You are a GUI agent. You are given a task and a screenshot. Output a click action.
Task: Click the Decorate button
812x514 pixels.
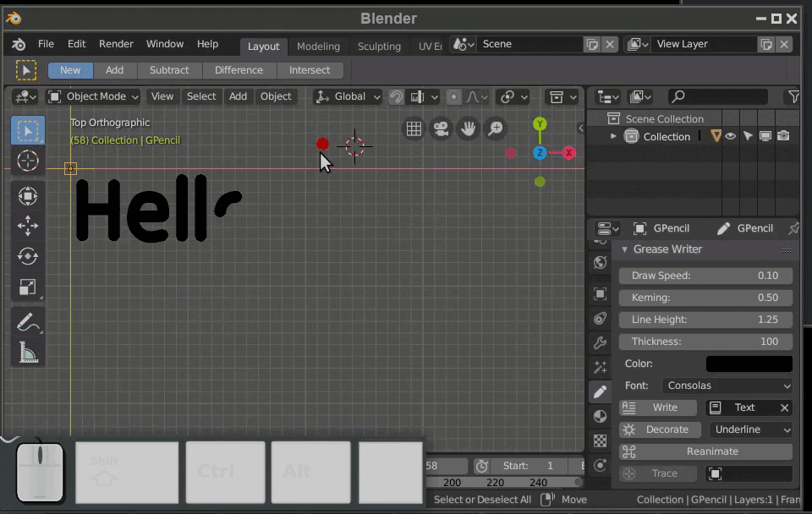(x=661, y=429)
